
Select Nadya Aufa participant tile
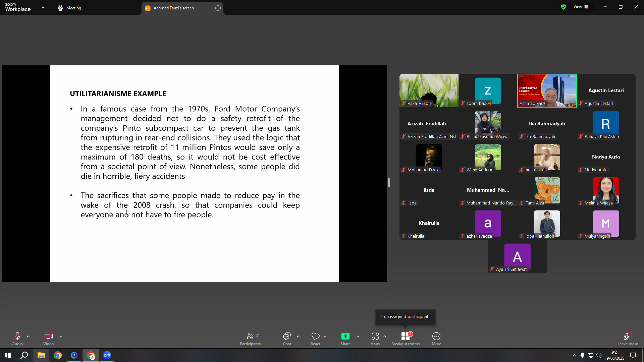coord(606,157)
